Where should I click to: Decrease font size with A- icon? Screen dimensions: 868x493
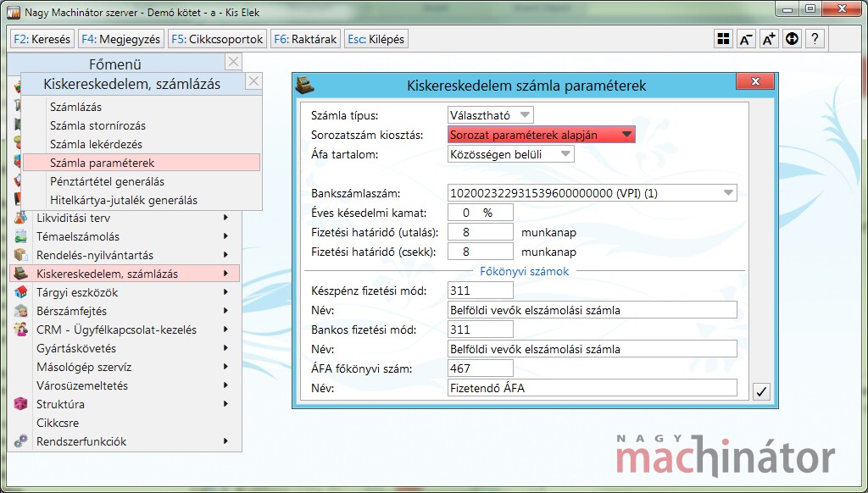pos(746,39)
